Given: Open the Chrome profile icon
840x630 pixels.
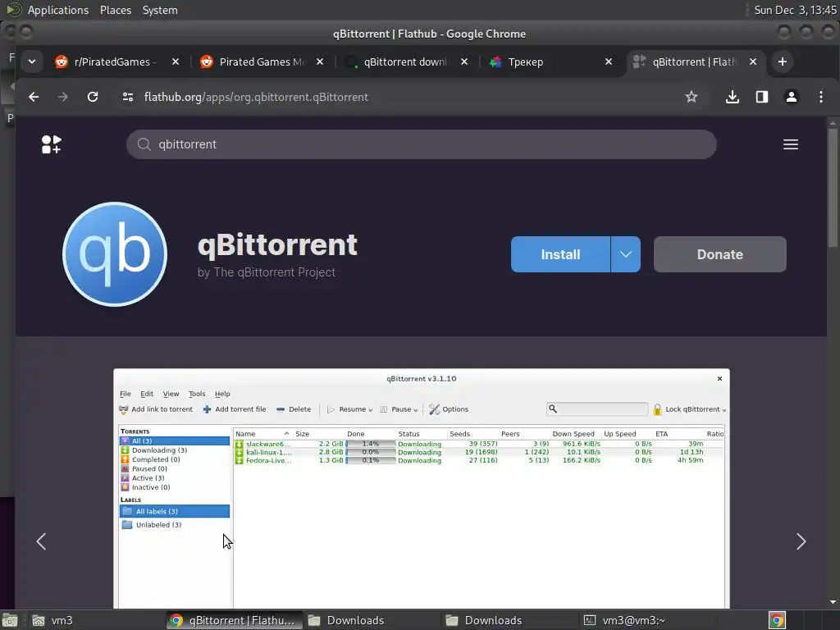Looking at the screenshot, I should [792, 97].
